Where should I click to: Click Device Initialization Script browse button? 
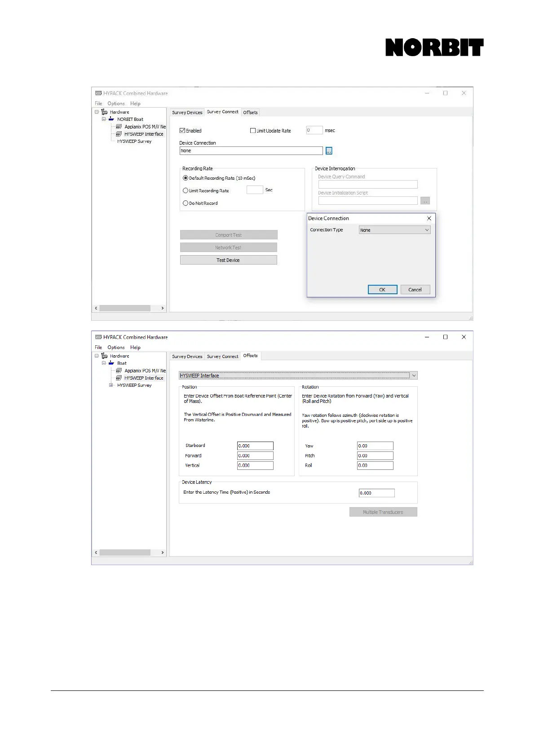point(425,201)
